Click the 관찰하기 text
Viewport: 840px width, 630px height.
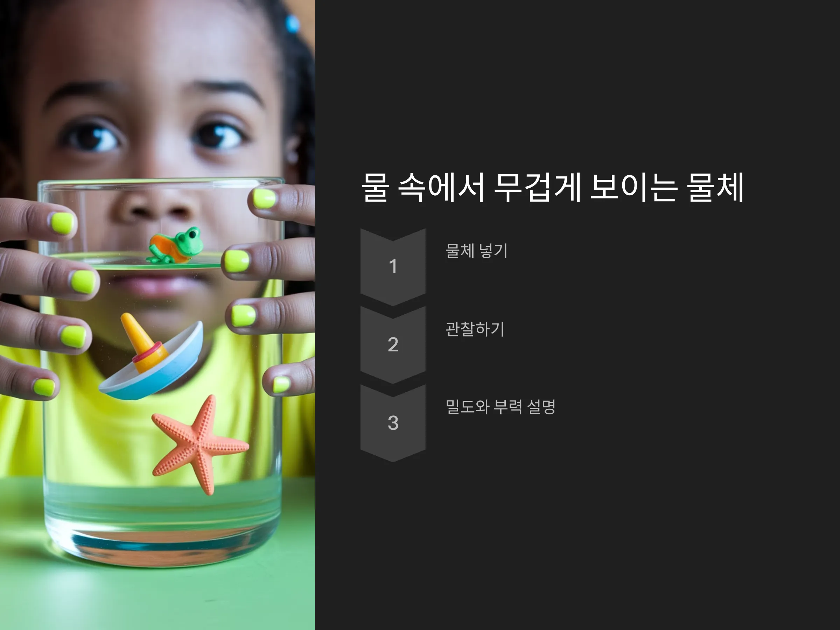coord(475,329)
